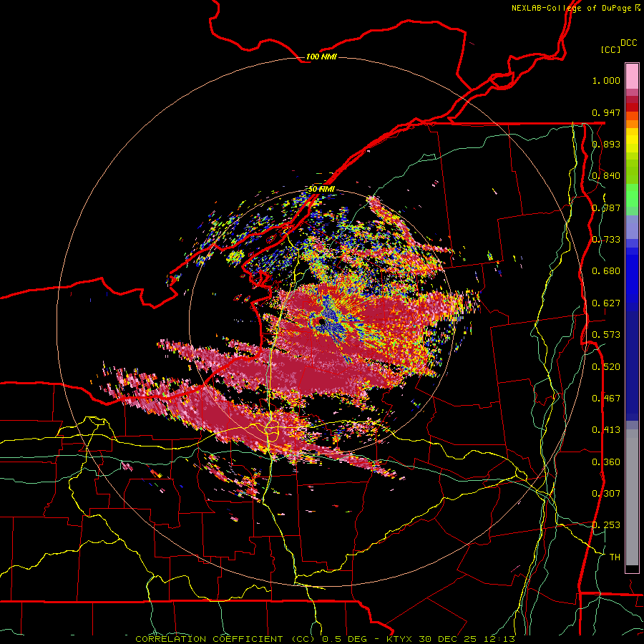Select the 0.733 color scale value
The height and width of the screenshot is (644, 644).
[606, 240]
